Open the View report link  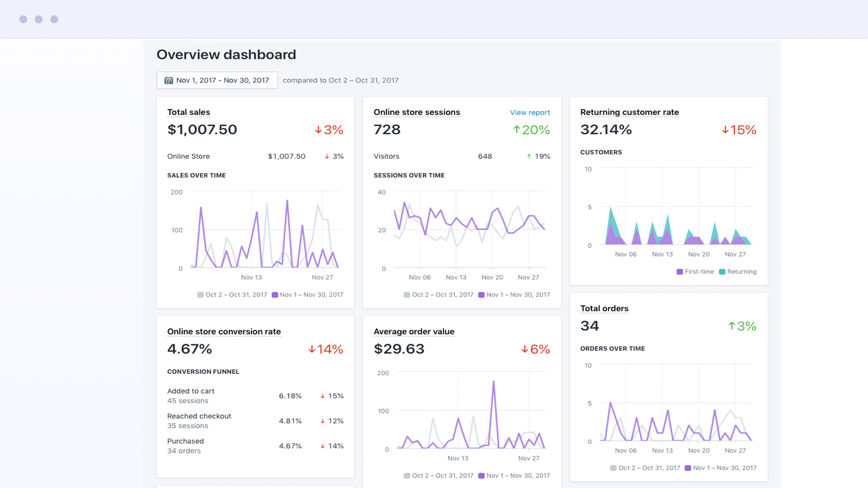click(530, 112)
